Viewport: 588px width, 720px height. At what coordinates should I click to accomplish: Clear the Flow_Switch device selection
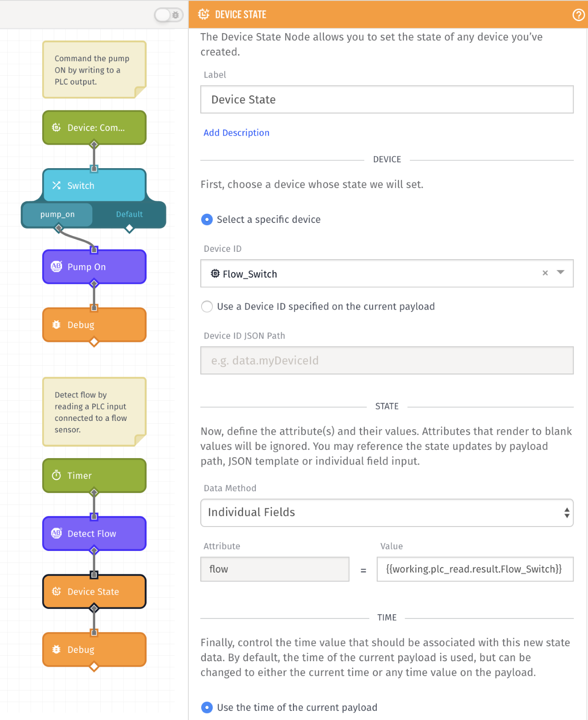coord(545,273)
